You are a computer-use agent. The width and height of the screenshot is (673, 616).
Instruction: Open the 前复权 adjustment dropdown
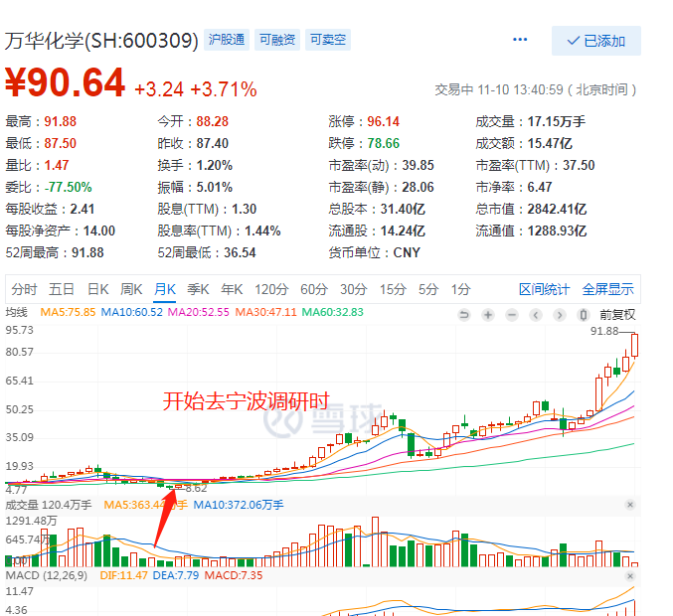pos(616,315)
